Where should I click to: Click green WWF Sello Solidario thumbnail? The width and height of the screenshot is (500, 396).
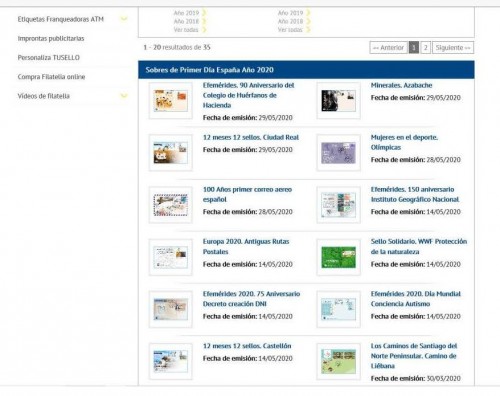[339, 257]
